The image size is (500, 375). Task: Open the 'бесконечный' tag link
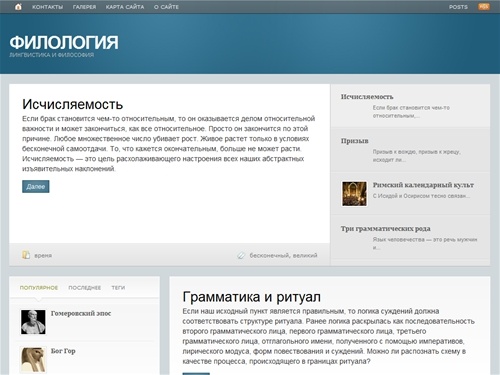(x=269, y=255)
